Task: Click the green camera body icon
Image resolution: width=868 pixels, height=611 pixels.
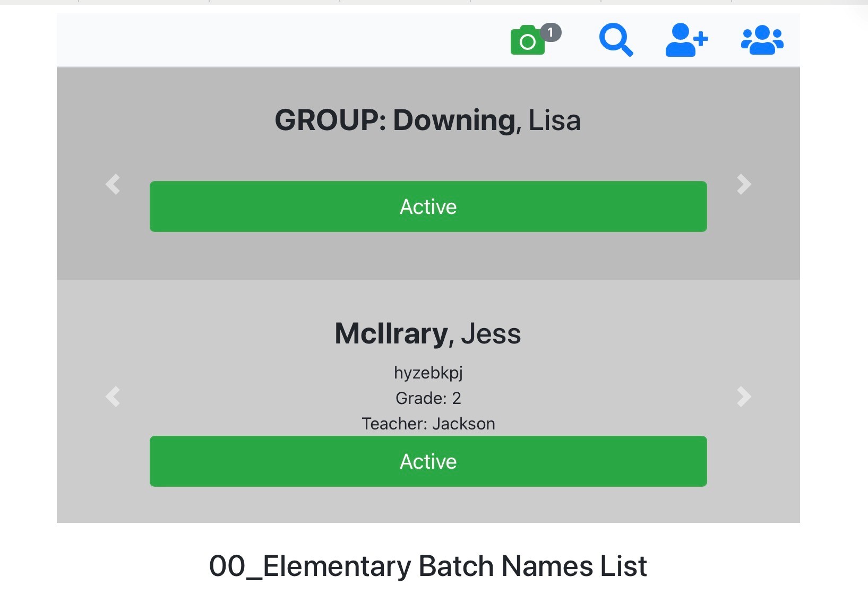Action: pos(526,42)
